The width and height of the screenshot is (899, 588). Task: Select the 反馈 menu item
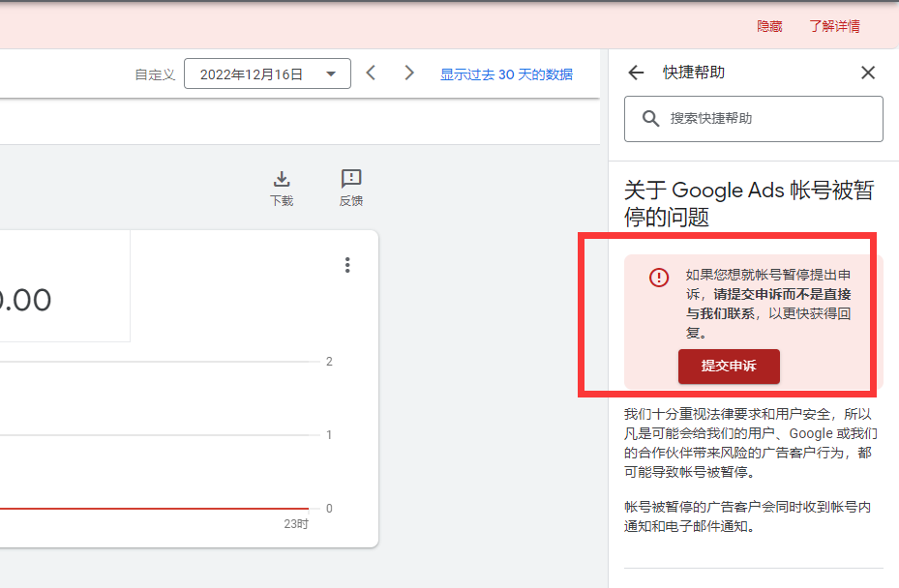[x=350, y=200]
